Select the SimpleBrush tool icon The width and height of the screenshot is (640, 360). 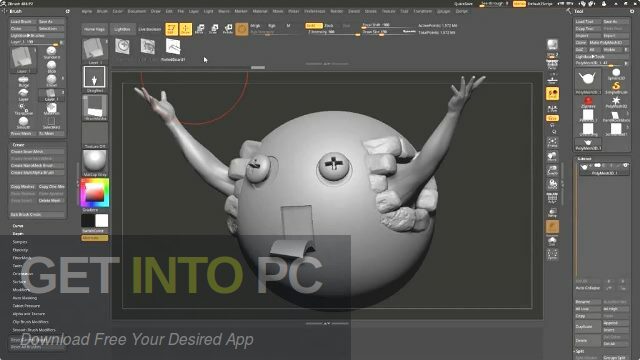[616, 87]
